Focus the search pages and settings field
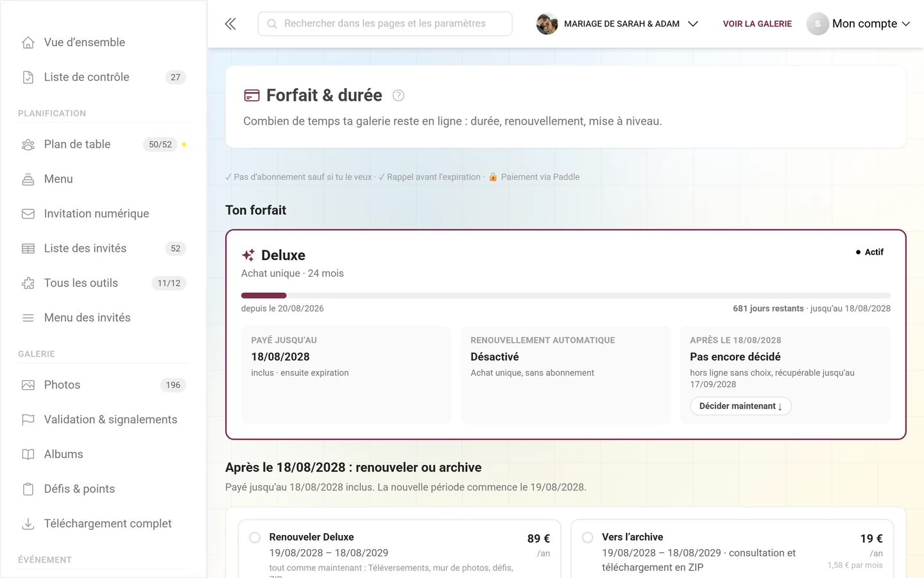The width and height of the screenshot is (924, 578). (385, 24)
